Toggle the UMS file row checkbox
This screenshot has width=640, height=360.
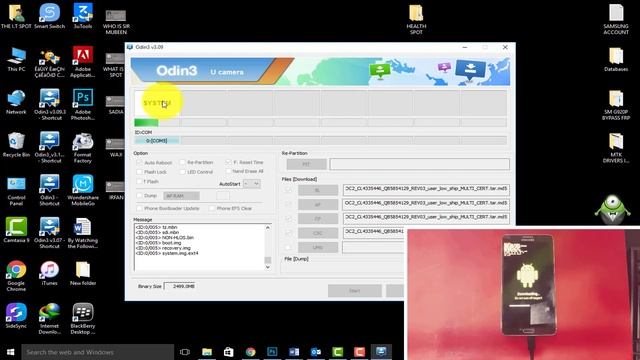pos(288,247)
